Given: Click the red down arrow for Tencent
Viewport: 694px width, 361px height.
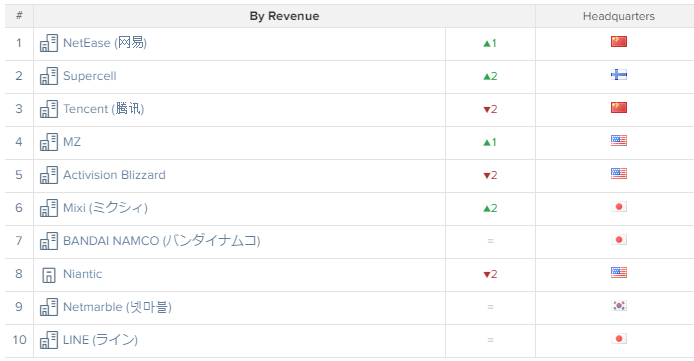Looking at the screenshot, I should pyautogui.click(x=486, y=110).
